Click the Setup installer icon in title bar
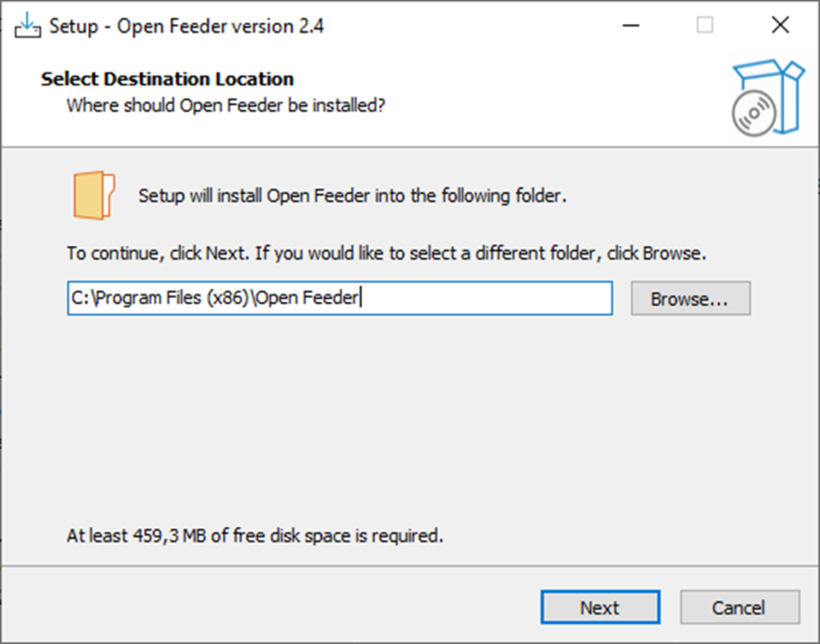This screenshot has height=644, width=820. [x=27, y=26]
